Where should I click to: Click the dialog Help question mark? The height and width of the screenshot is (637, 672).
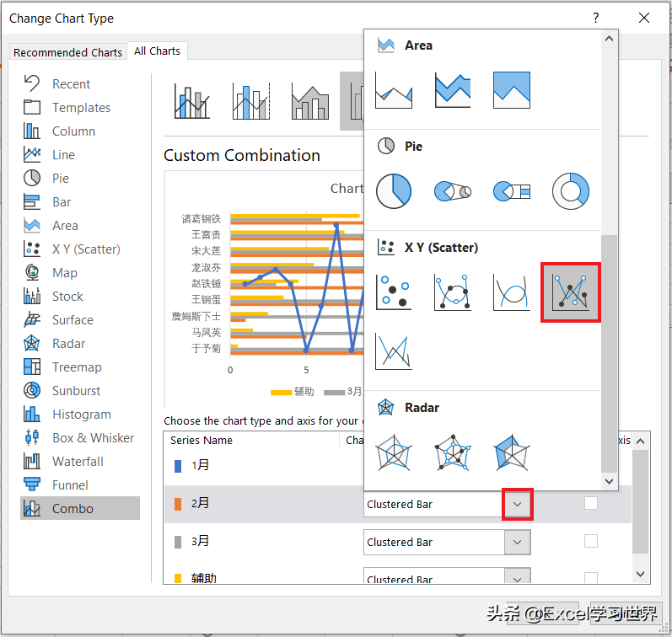pos(596,18)
